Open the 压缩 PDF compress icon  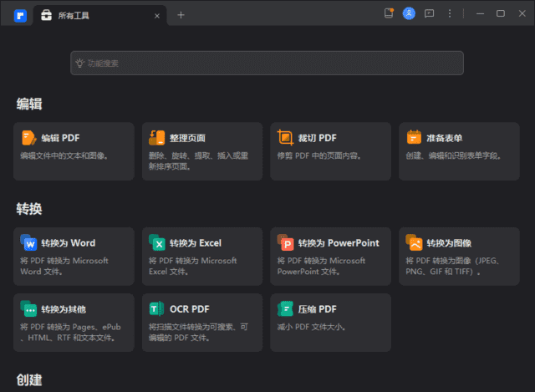(286, 308)
